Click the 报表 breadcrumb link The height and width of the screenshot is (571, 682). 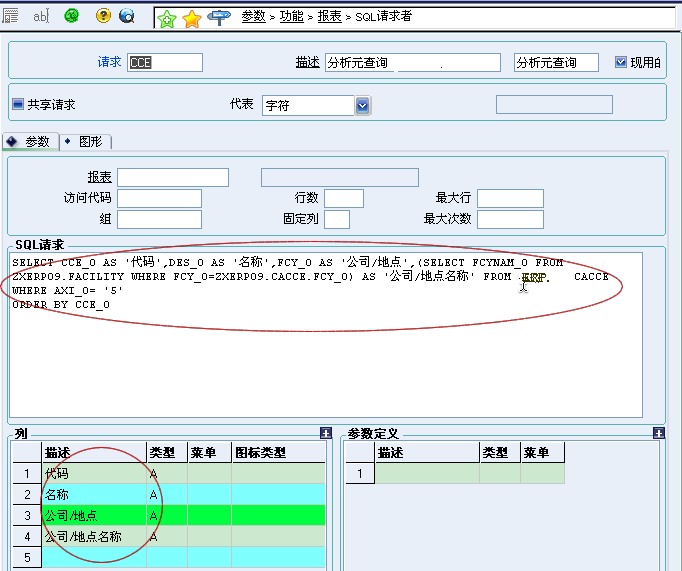coord(329,17)
